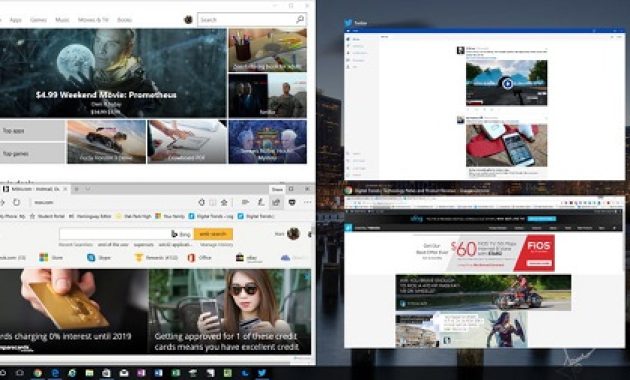Image resolution: width=630 pixels, height=380 pixels.
Task: Click the Store search magnifier icon
Action: point(300,19)
